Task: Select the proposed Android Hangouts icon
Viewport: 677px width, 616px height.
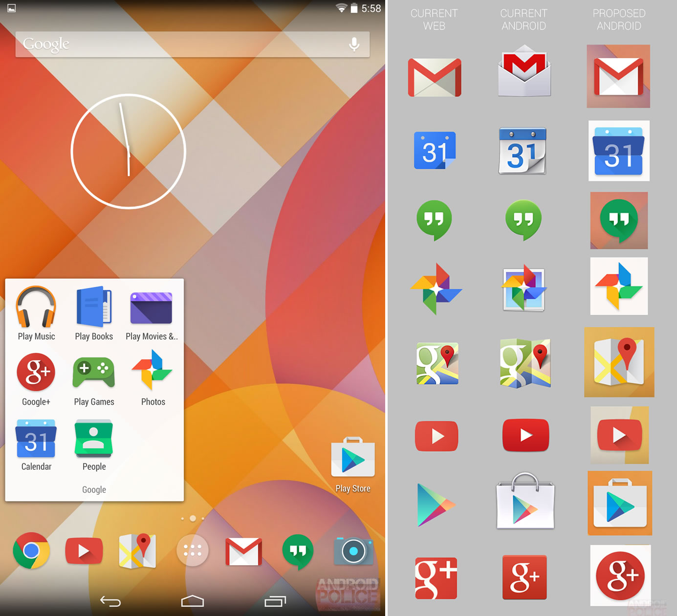Action: [x=619, y=220]
